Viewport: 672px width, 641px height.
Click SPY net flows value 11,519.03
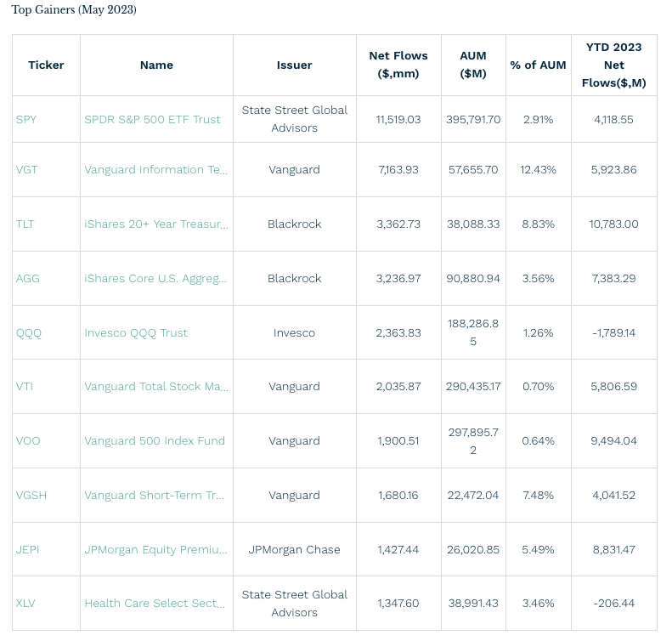coord(398,120)
